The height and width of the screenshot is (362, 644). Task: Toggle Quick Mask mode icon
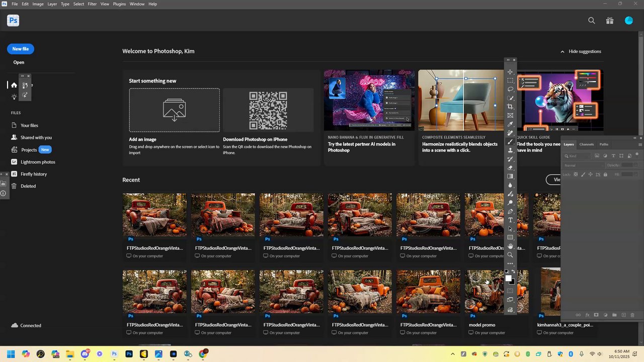tap(510, 291)
